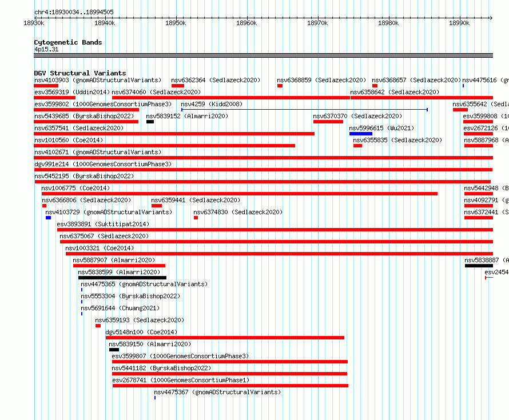Viewport: 509px width, 420px height.
Task: Select the esv3599808 variant label
Action: coord(486,116)
